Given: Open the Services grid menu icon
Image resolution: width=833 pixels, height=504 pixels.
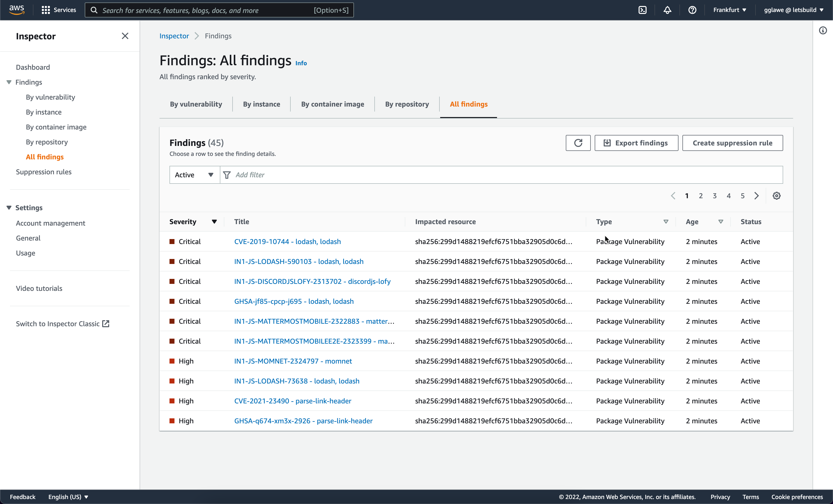Looking at the screenshot, I should (46, 10).
